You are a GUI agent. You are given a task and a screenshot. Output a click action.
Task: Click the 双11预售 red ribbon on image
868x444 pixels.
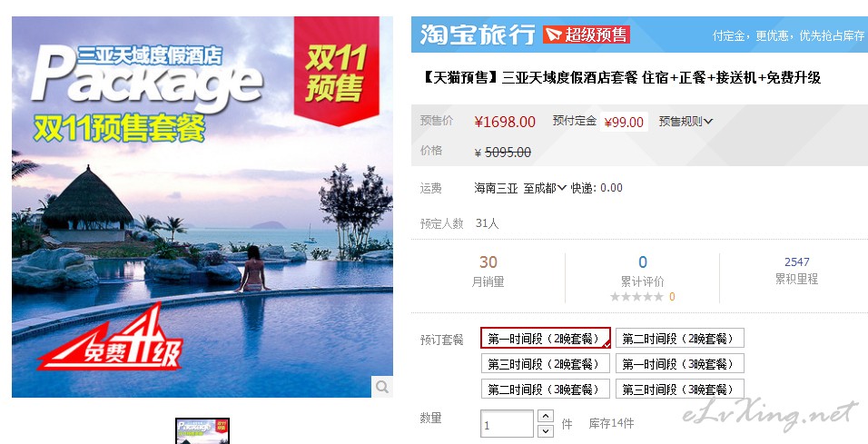tap(337, 70)
